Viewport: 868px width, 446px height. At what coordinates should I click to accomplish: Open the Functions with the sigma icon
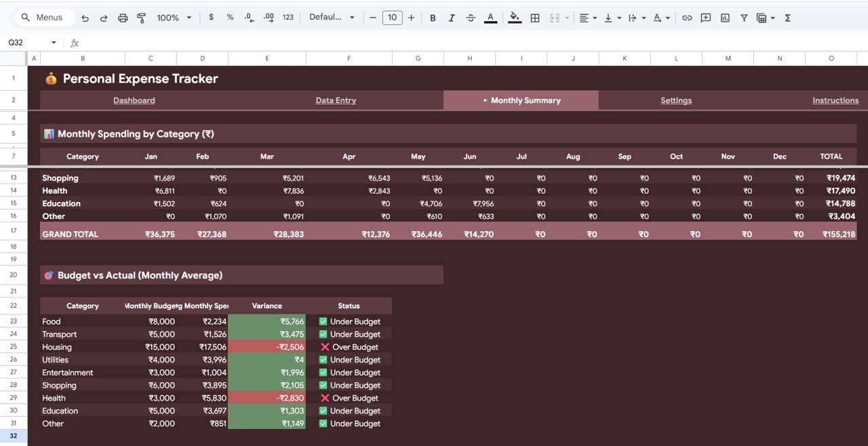(x=787, y=18)
